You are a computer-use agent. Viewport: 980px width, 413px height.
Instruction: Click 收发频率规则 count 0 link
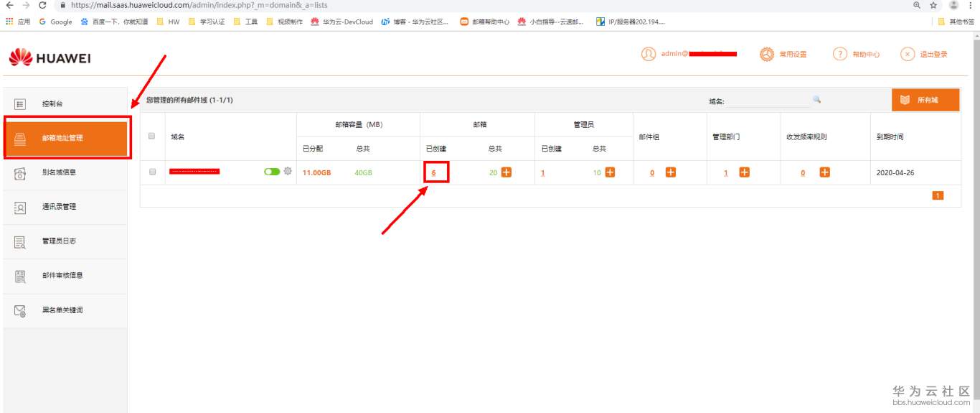(804, 173)
